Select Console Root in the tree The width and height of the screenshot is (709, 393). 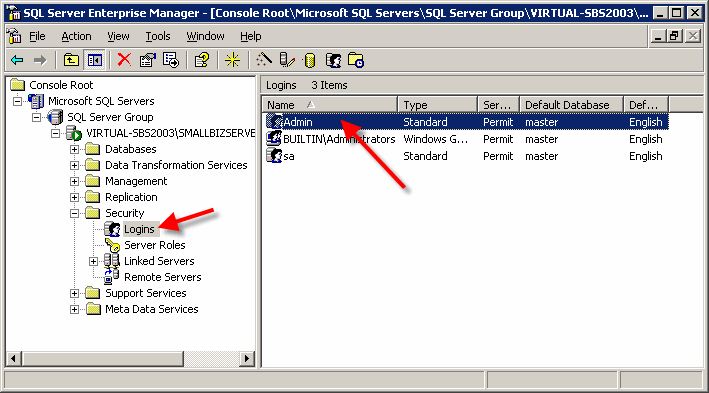[61, 85]
